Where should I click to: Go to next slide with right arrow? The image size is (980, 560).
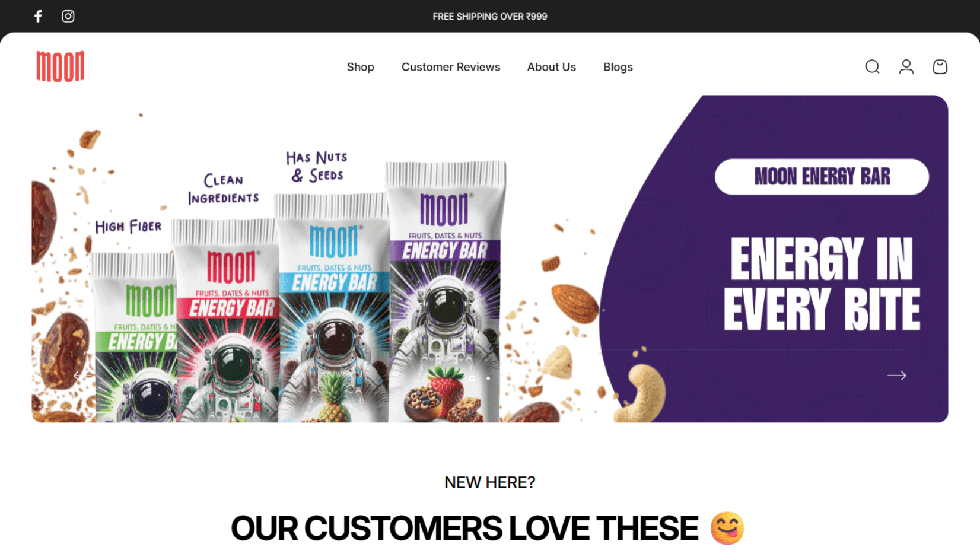(896, 376)
